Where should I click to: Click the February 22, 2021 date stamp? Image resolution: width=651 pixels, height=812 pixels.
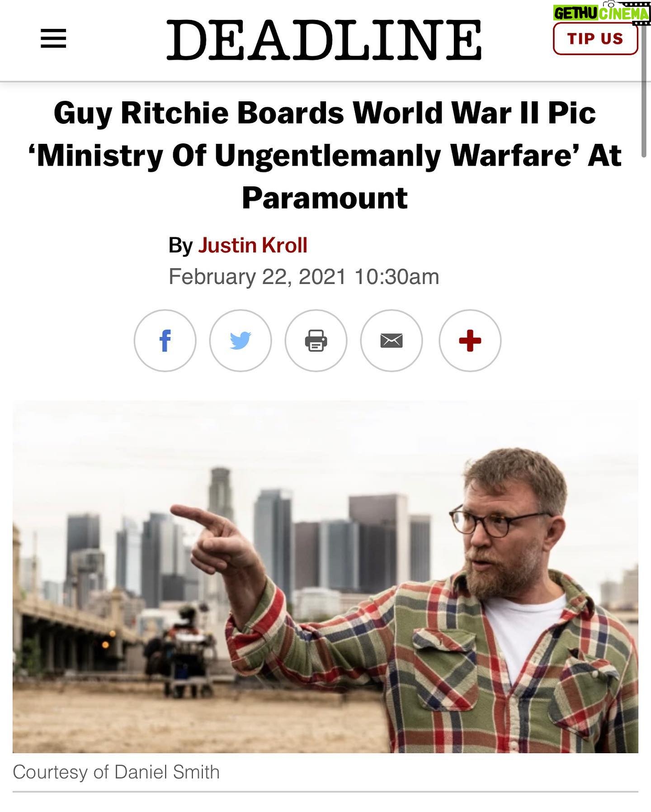tap(257, 276)
